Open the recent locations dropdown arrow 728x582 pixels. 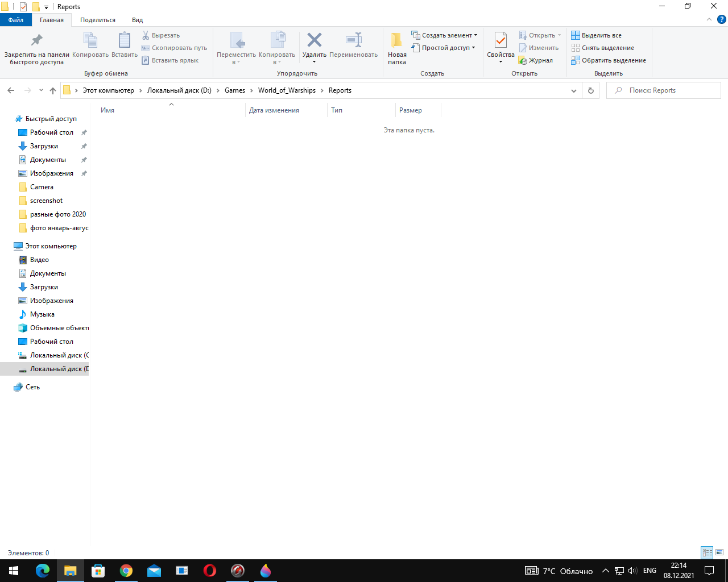tap(41, 90)
